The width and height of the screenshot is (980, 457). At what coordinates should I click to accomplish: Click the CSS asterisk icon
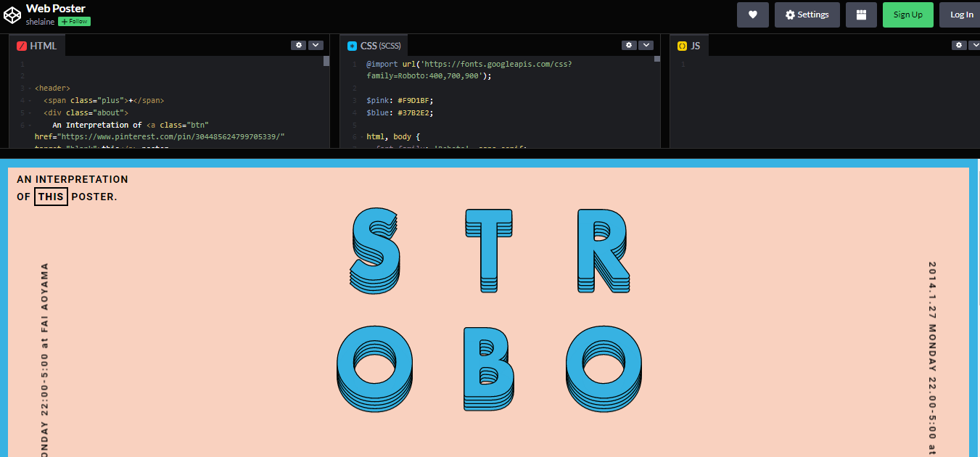tap(353, 46)
